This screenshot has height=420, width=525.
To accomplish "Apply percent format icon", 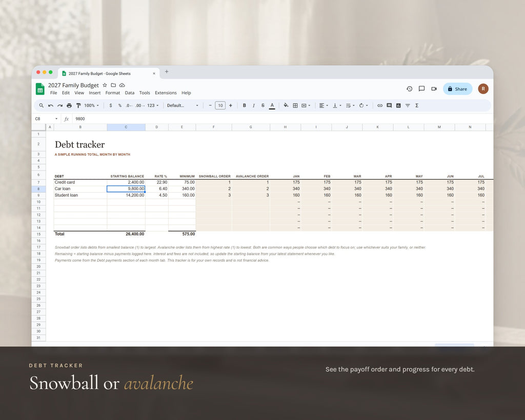I will tap(120, 106).
